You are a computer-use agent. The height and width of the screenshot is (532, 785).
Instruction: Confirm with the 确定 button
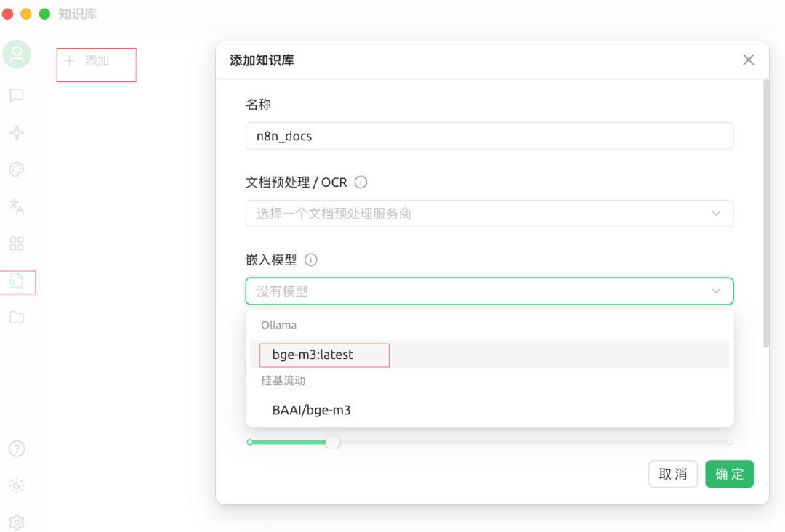tap(730, 474)
